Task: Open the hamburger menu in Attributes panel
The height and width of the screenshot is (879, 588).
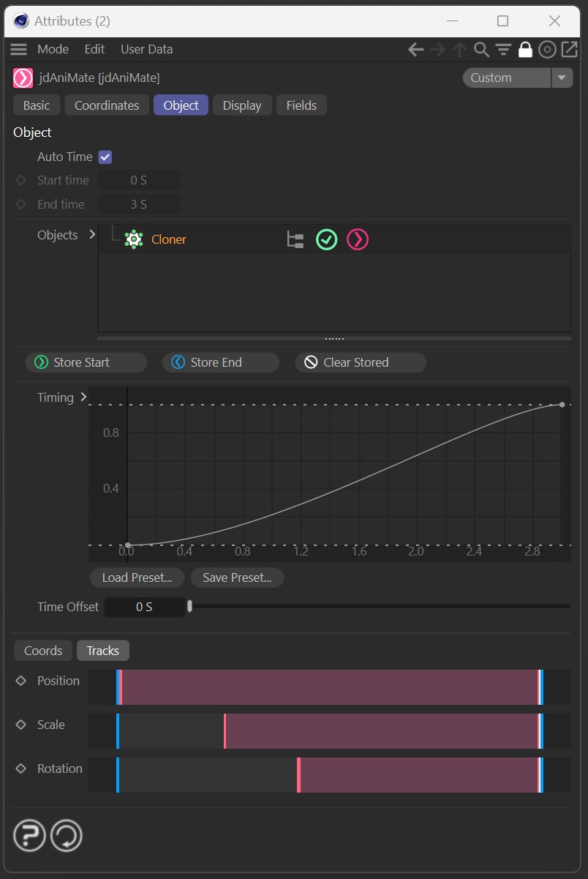Action: click(x=18, y=49)
